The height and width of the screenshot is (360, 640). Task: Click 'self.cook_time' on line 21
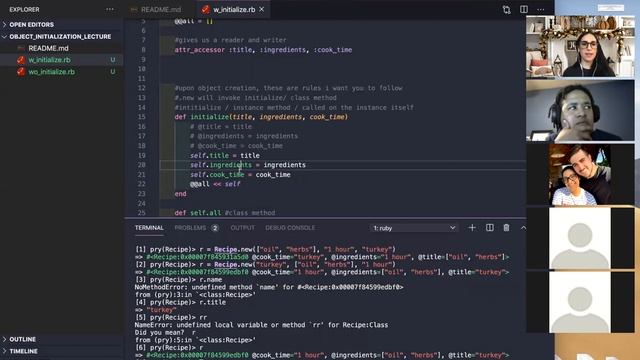pyautogui.click(x=217, y=175)
